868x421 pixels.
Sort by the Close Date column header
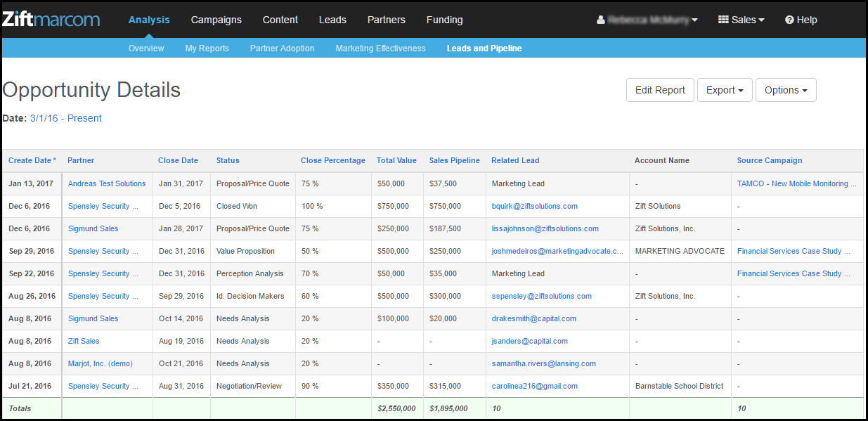click(179, 160)
